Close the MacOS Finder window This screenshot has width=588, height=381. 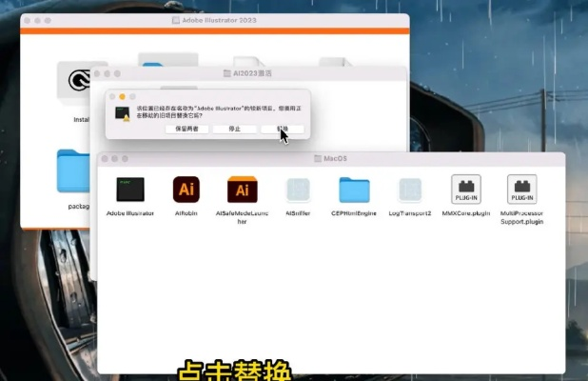pyautogui.click(x=105, y=159)
